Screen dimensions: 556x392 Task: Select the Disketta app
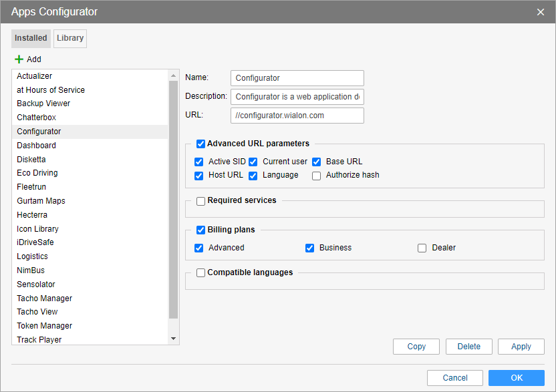tap(90, 160)
